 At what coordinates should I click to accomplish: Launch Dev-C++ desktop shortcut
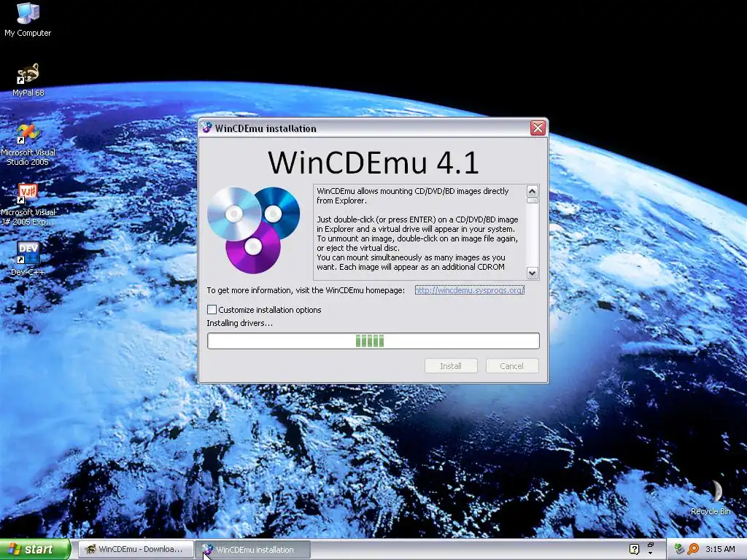28,259
